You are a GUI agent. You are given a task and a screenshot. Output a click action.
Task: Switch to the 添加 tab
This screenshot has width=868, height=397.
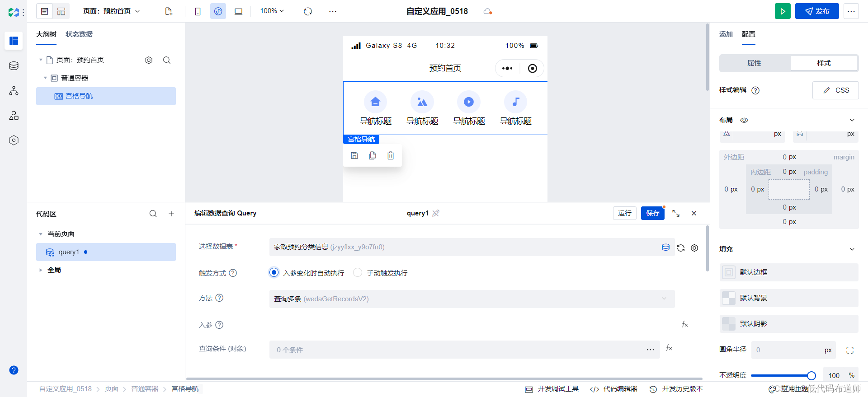[x=726, y=34]
